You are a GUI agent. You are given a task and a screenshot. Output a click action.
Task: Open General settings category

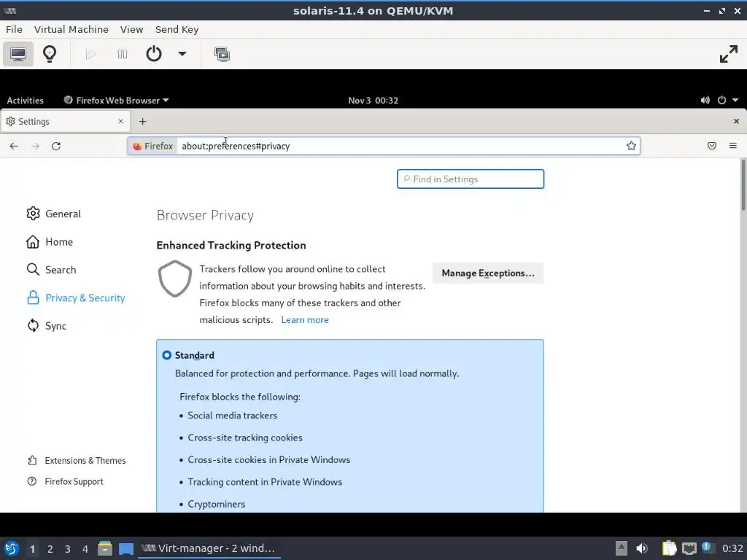(x=54, y=214)
